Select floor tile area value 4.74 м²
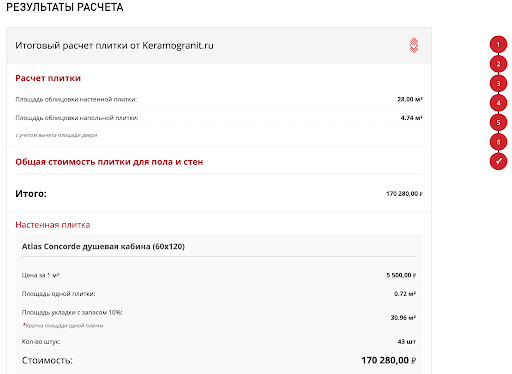The width and height of the screenshot is (512, 374). point(411,118)
